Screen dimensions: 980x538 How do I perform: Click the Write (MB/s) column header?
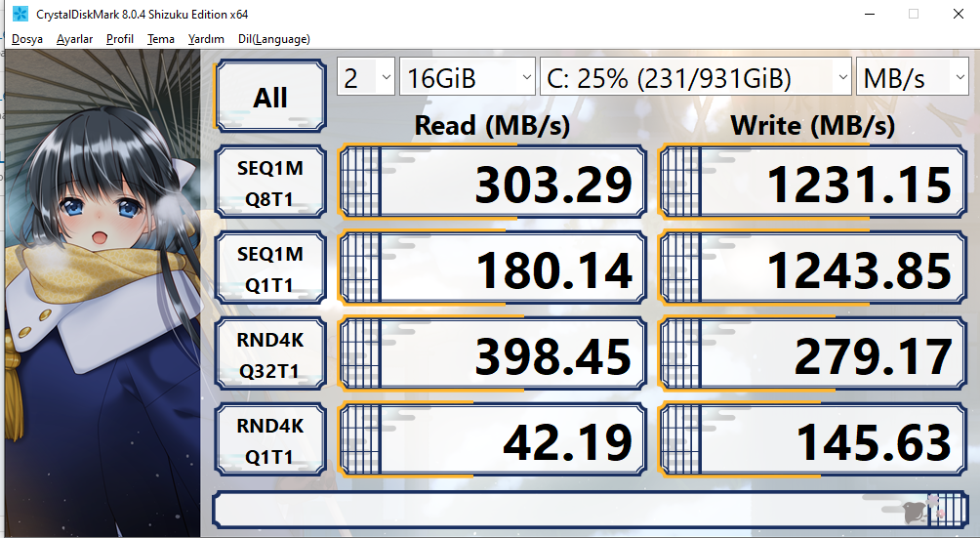pyautogui.click(x=812, y=125)
